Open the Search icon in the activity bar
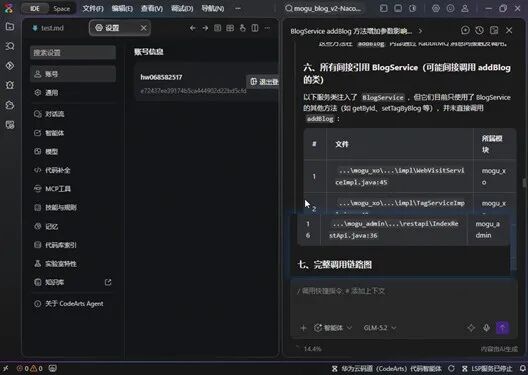The image size is (528, 375). [x=10, y=46]
